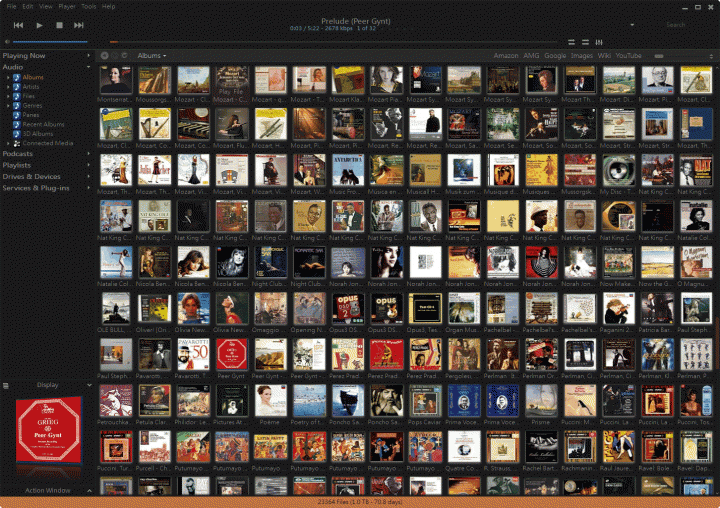
Task: Open the AMG link
Action: (x=531, y=56)
